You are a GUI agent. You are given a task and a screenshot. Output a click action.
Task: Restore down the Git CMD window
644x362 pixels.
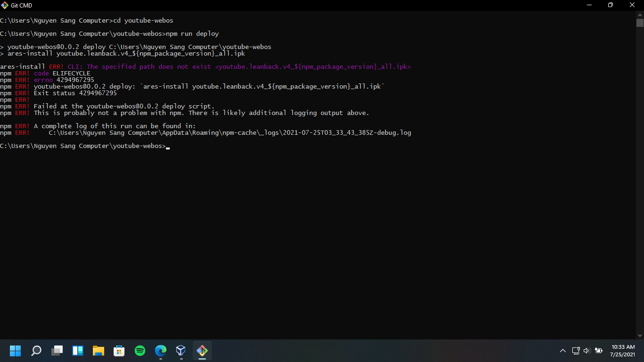[x=611, y=5]
